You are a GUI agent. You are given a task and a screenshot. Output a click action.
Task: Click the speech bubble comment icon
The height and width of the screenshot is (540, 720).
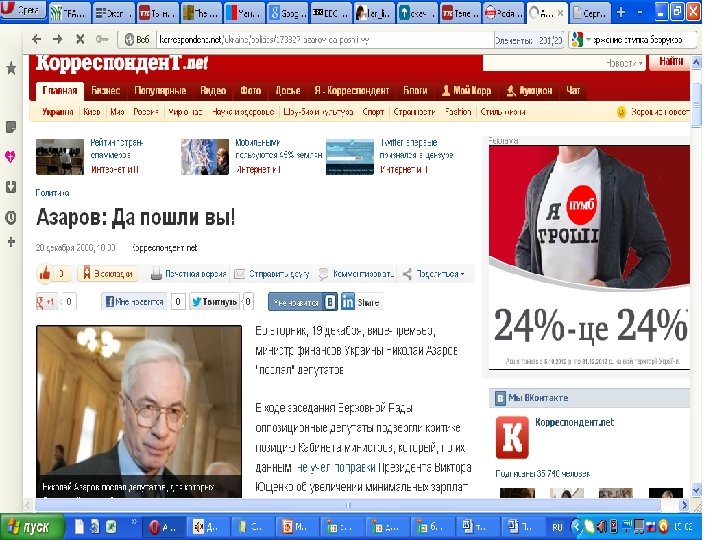323,274
